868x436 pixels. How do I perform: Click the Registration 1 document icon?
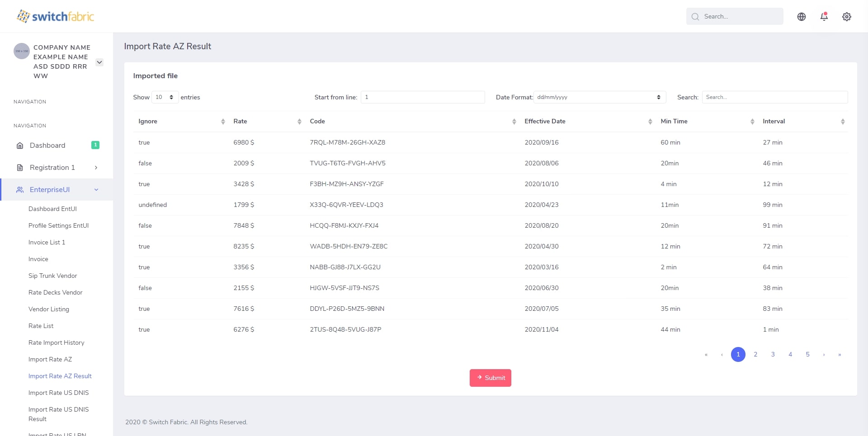tap(20, 168)
